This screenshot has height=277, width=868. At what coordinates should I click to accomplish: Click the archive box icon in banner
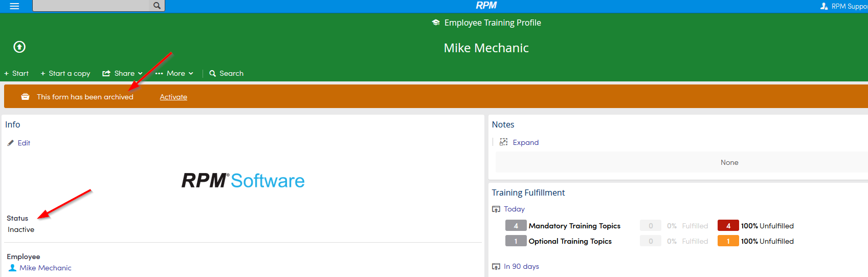point(25,97)
